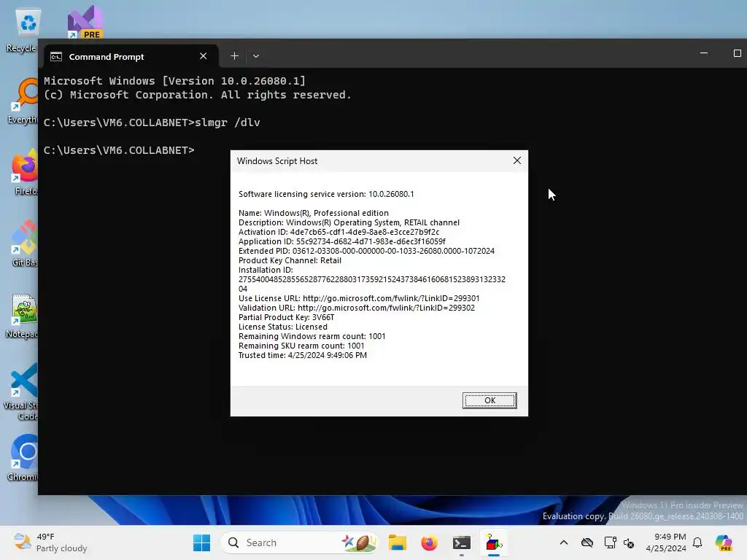This screenshot has height=560, width=747.
Task: Close the Windows Script Host dialog
Action: 517,161
